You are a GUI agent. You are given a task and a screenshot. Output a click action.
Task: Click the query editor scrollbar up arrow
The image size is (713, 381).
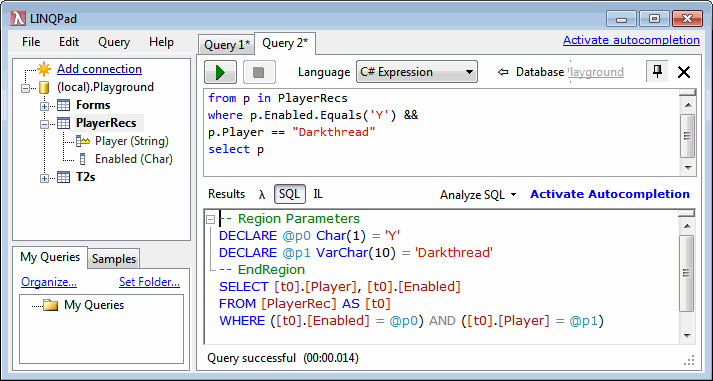(x=688, y=105)
